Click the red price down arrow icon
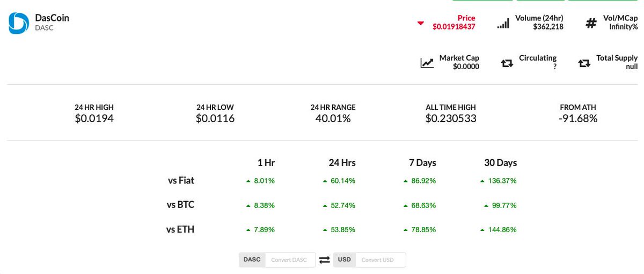 pos(421,23)
